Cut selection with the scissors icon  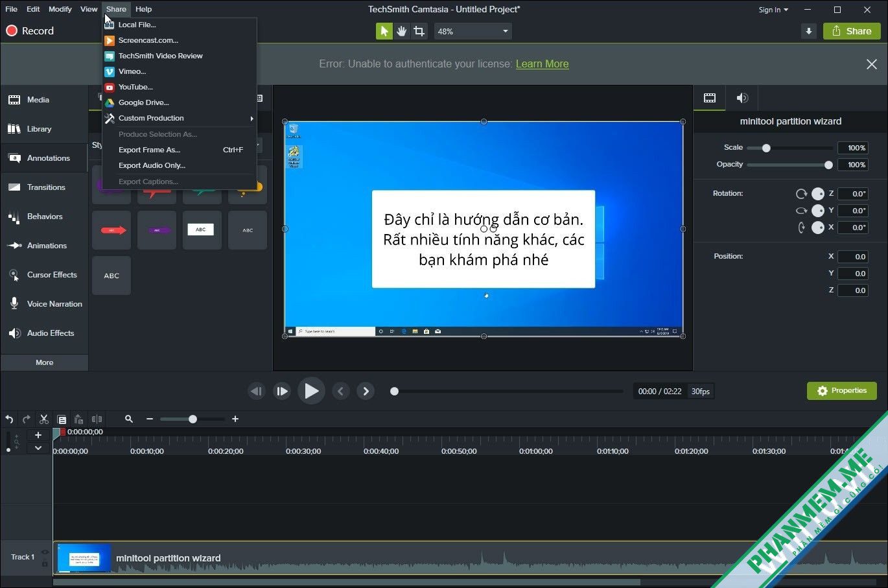click(44, 419)
